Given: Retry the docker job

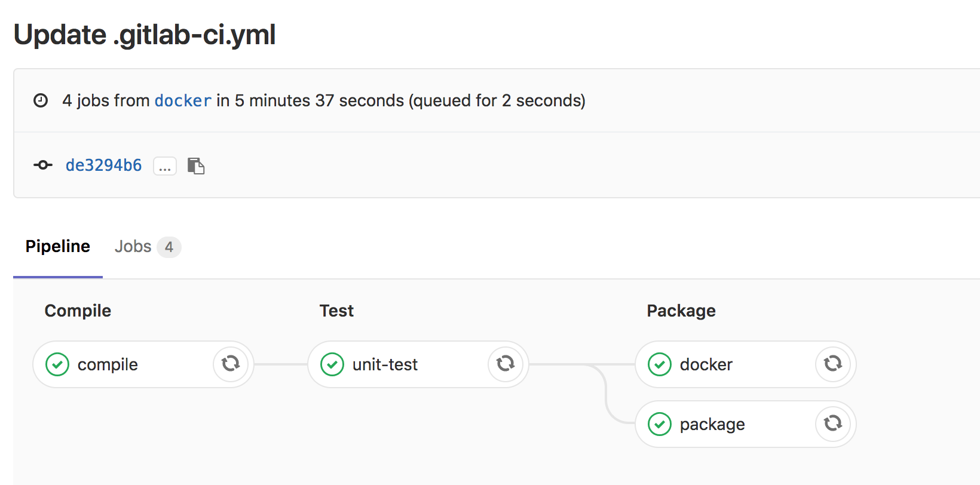Looking at the screenshot, I should point(833,364).
